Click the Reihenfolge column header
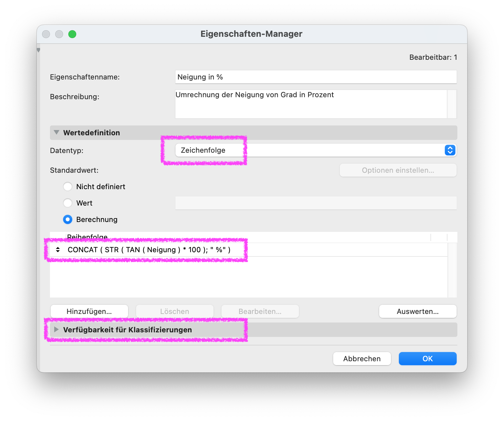The image size is (504, 421). tap(87, 237)
